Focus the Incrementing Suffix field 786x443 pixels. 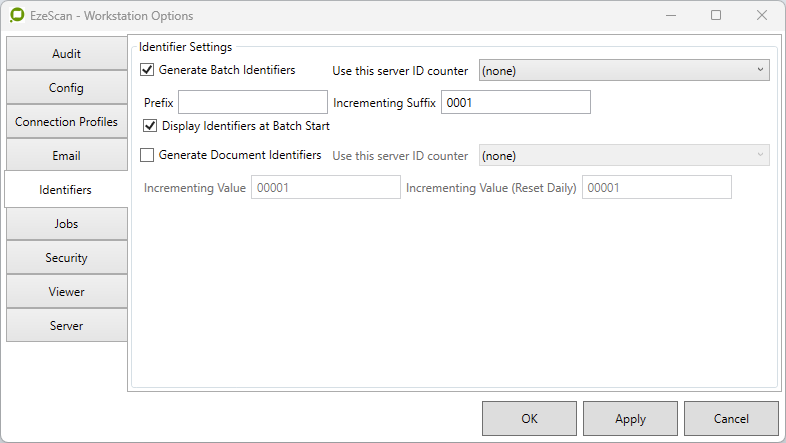(x=515, y=102)
